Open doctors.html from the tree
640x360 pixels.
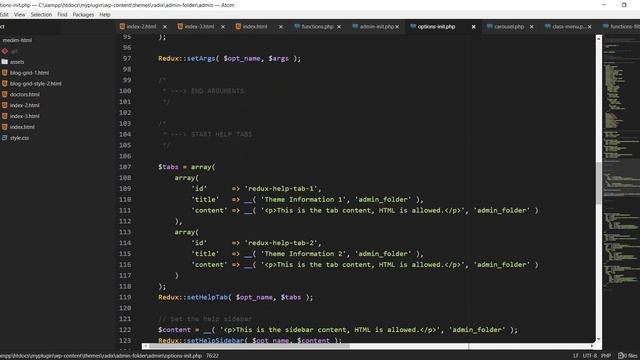pos(24,94)
